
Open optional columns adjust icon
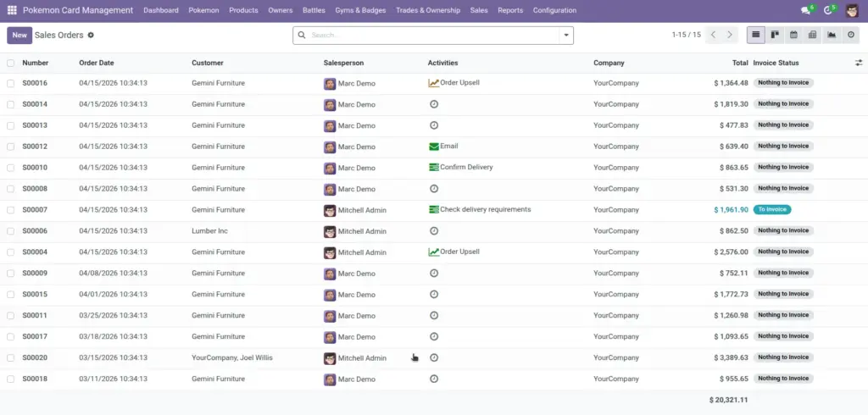tap(859, 63)
